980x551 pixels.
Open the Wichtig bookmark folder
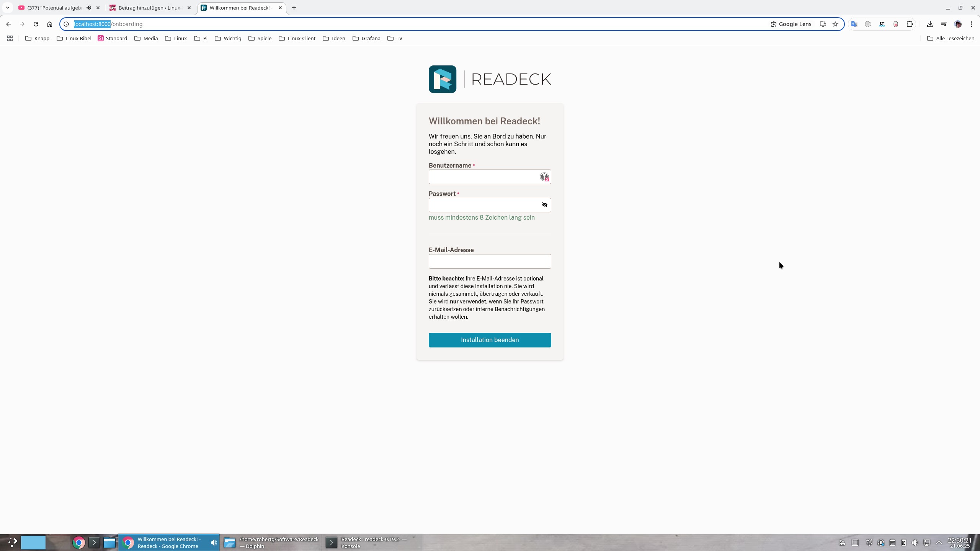coord(228,38)
